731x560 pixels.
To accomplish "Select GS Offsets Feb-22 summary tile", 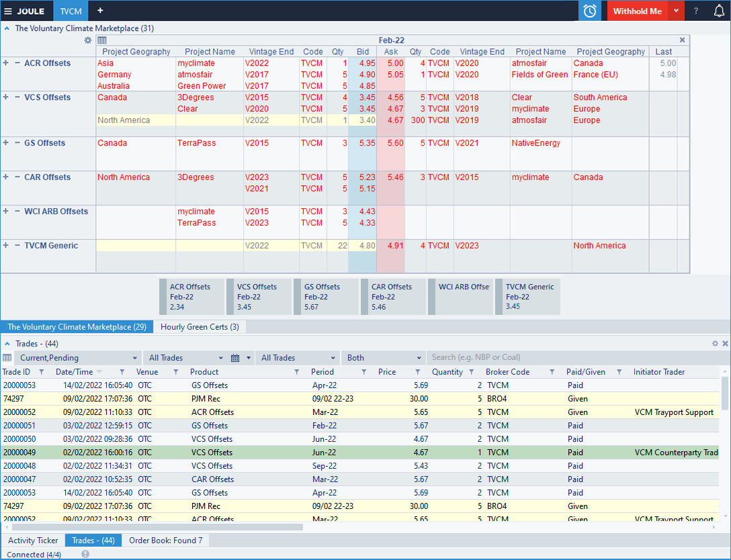I will click(x=326, y=297).
